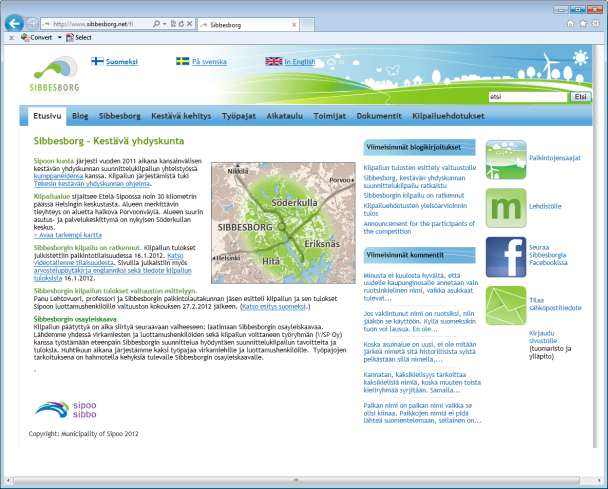Click the British flag icon
Viewport: 608px width, 489px height.
point(273,61)
